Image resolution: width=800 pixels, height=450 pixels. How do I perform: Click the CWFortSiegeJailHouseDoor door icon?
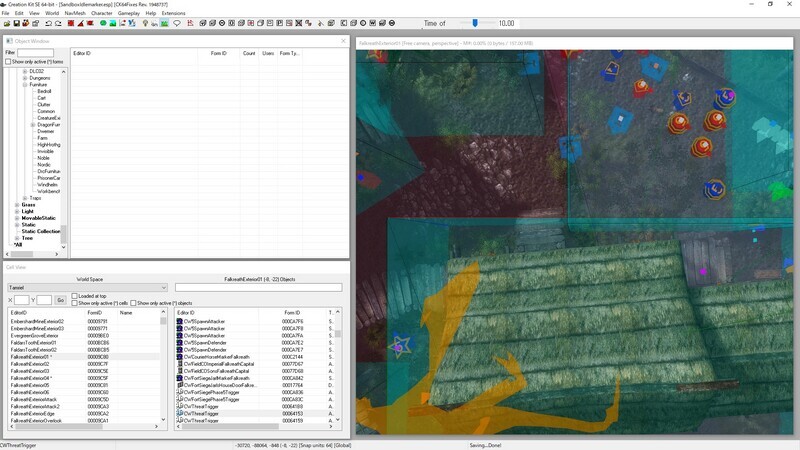180,385
